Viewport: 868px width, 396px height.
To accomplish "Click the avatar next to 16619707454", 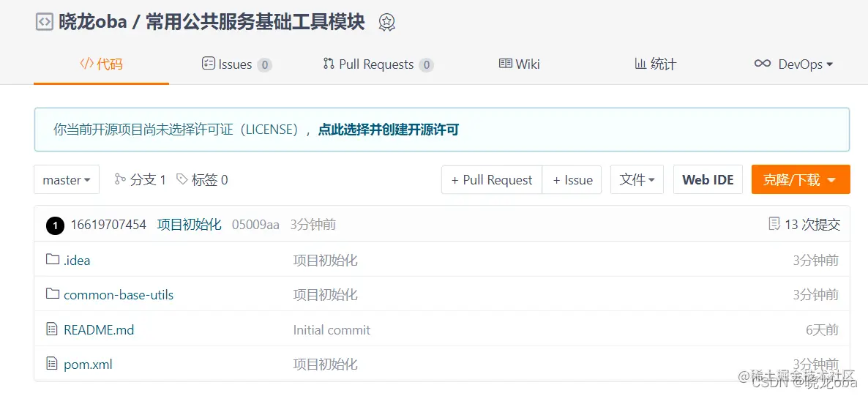I will coord(56,225).
